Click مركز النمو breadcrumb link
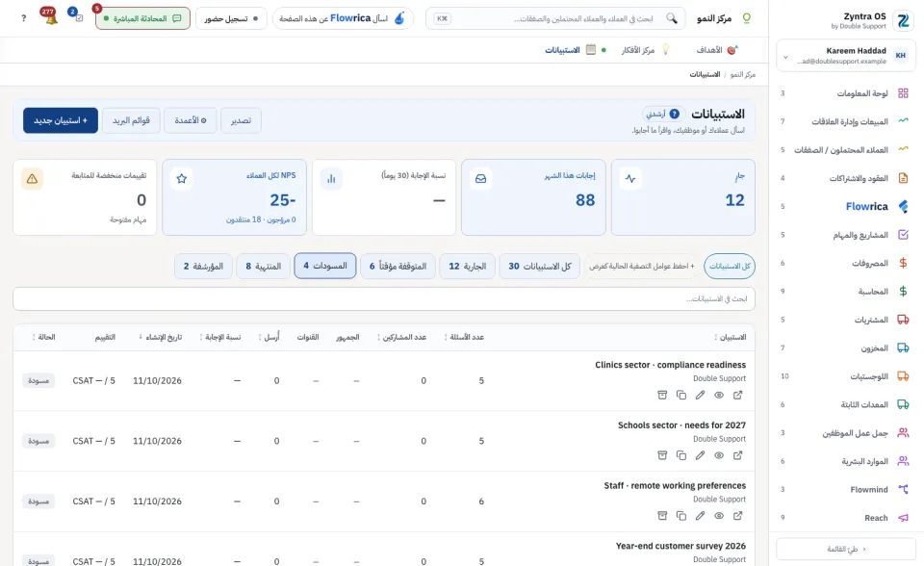924x566 pixels. point(742,74)
